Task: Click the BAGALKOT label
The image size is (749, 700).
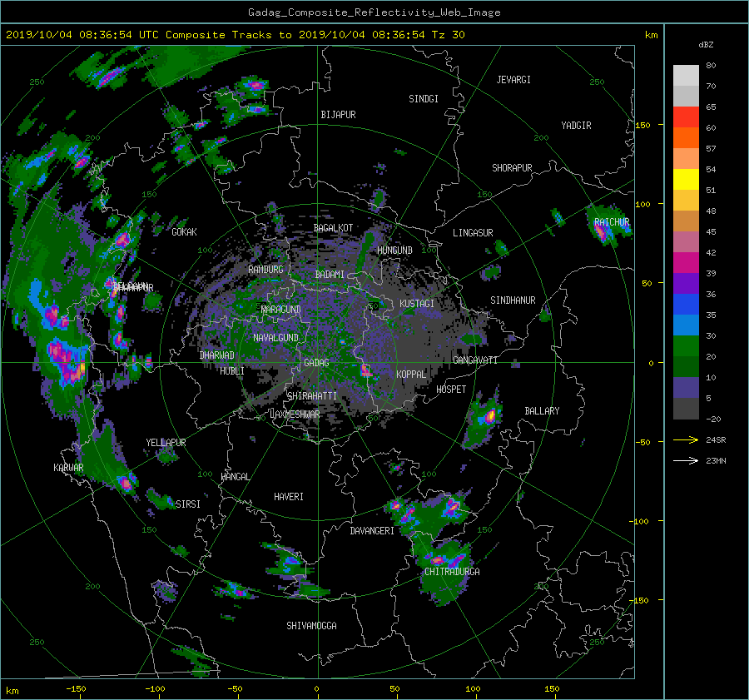Action: (x=333, y=228)
